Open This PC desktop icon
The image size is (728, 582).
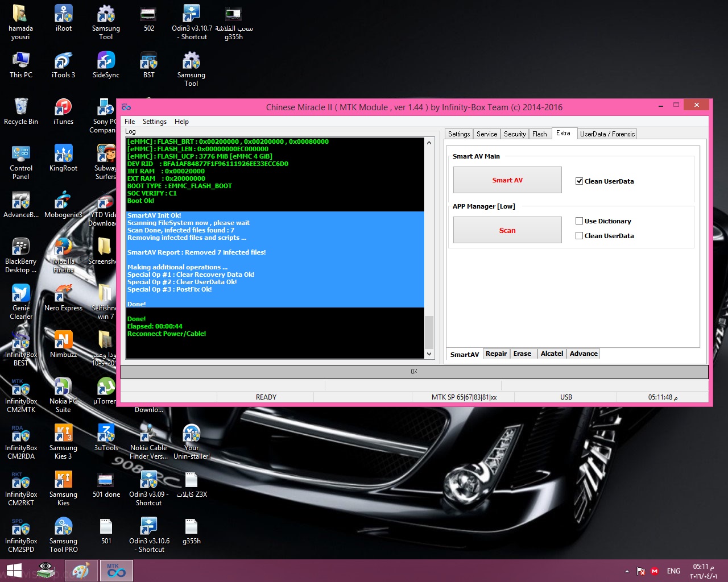click(21, 65)
